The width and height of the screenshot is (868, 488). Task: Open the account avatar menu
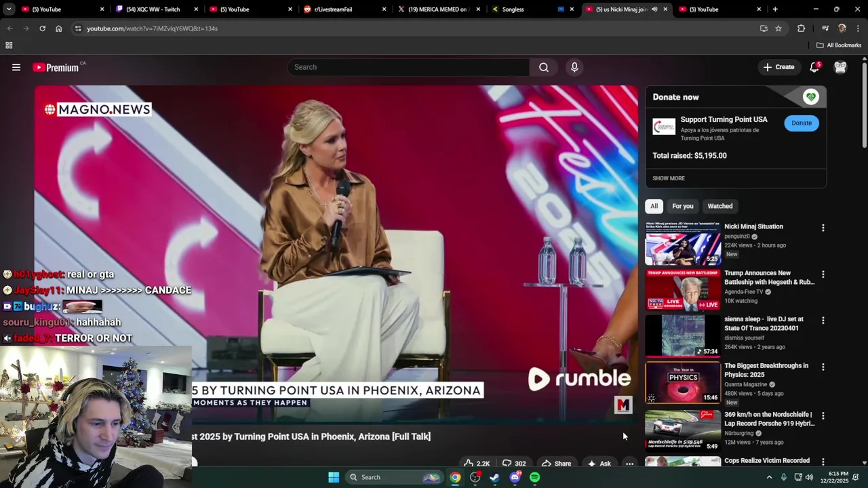[840, 67]
